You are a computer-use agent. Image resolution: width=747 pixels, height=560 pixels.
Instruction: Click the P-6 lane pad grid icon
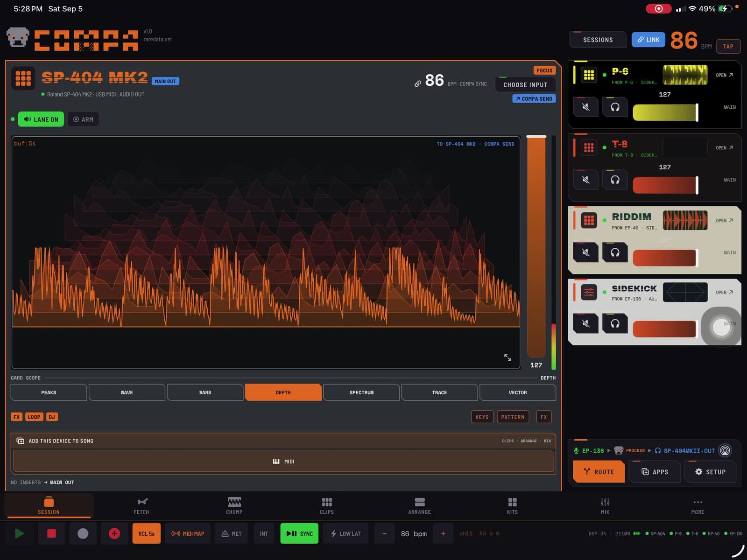click(x=589, y=75)
